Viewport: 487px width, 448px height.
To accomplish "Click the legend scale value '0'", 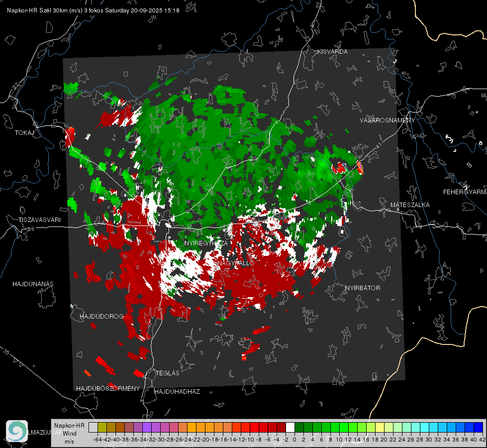I will click(294, 440).
